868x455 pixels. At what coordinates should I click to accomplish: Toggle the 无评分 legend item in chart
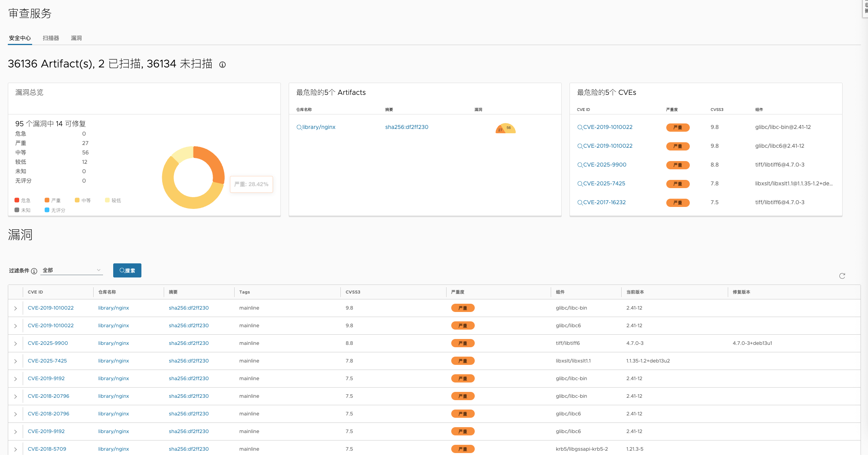pos(55,210)
